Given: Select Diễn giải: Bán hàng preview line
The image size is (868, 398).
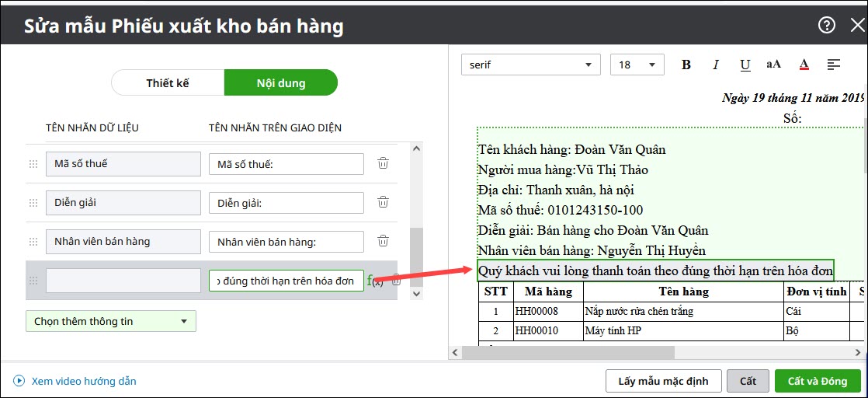Looking at the screenshot, I should tap(593, 230).
